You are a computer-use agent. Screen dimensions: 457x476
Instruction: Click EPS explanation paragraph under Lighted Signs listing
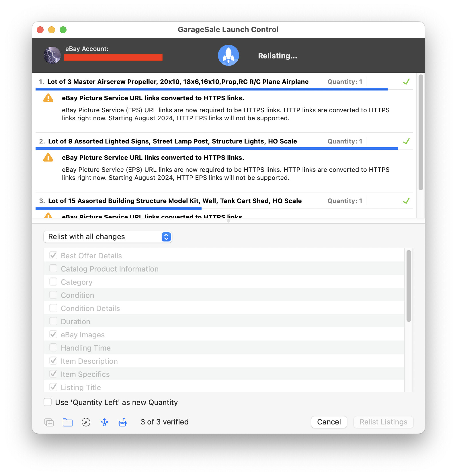coord(226,174)
